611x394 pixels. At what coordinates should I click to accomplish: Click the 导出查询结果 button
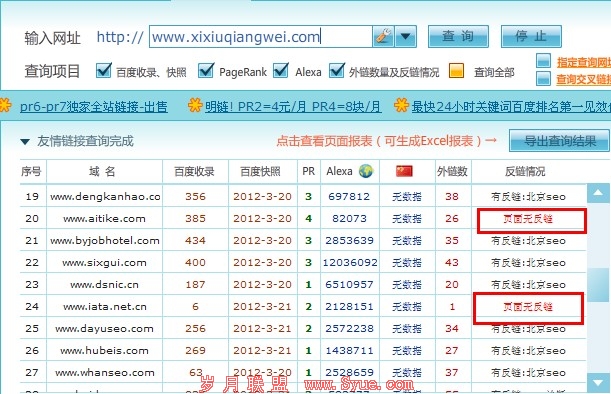click(x=560, y=141)
